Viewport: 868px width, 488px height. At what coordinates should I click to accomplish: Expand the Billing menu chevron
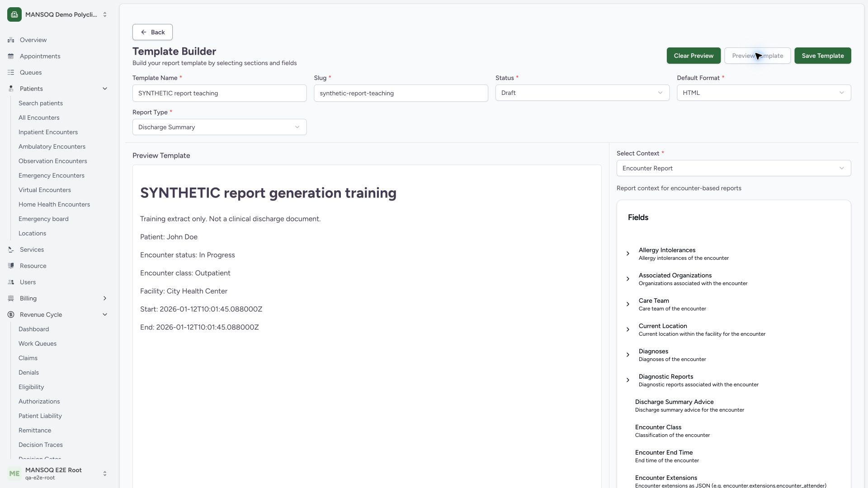click(105, 298)
